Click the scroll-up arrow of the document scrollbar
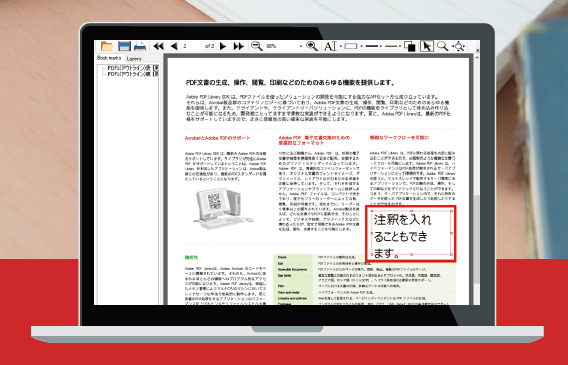The height and width of the screenshot is (365, 568). point(477,57)
